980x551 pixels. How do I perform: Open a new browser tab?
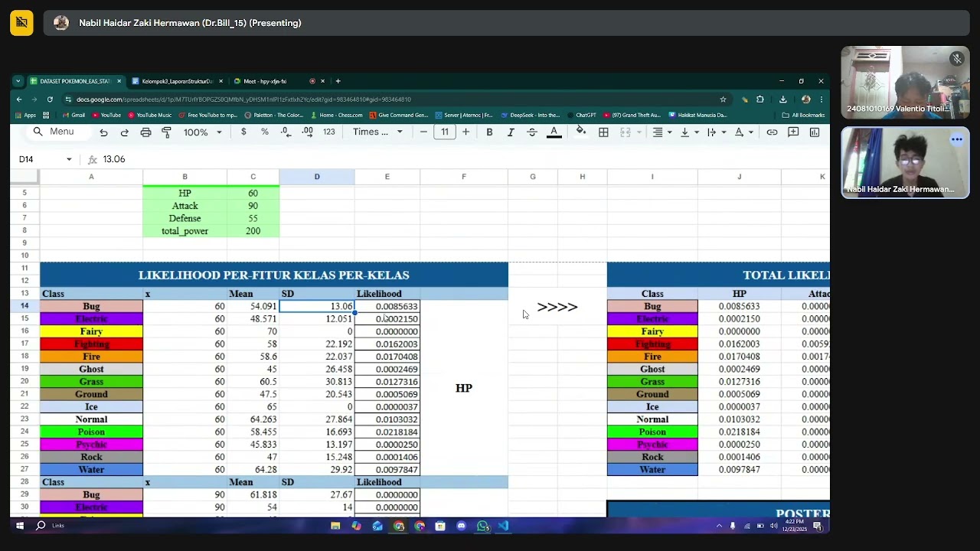[338, 81]
